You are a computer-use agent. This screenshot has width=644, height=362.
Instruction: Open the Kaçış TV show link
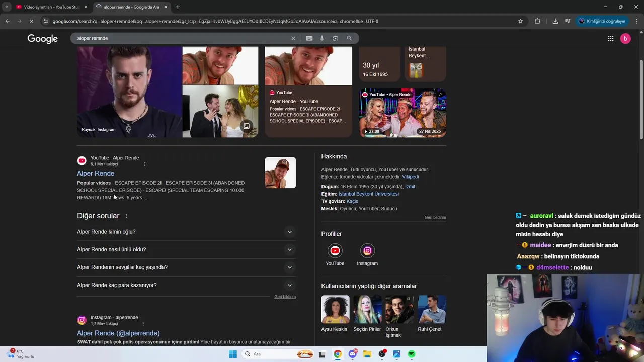[352, 201]
